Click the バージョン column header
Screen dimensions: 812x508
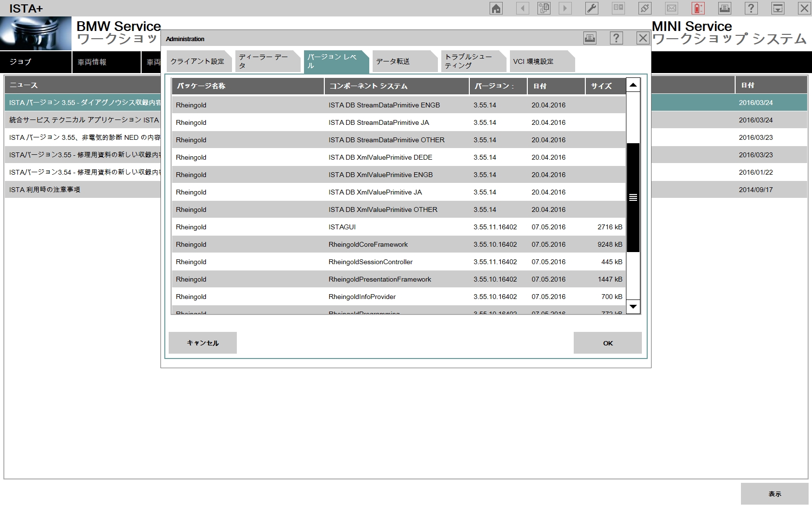tap(498, 86)
